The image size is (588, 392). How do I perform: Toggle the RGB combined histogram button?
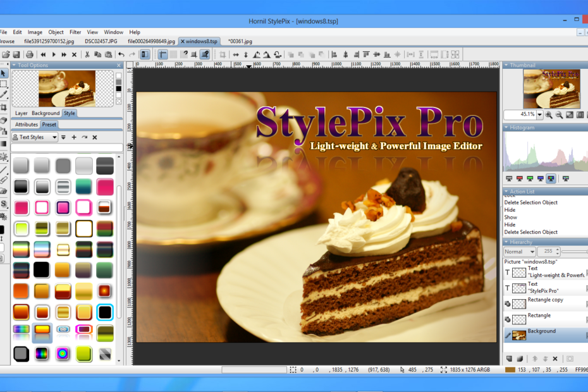click(551, 178)
